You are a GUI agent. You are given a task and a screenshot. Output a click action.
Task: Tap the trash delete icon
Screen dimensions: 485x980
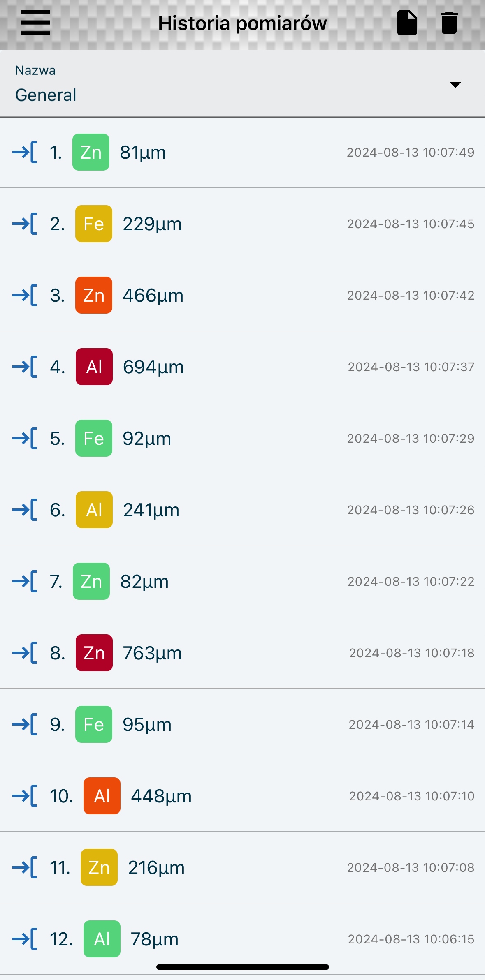click(449, 23)
